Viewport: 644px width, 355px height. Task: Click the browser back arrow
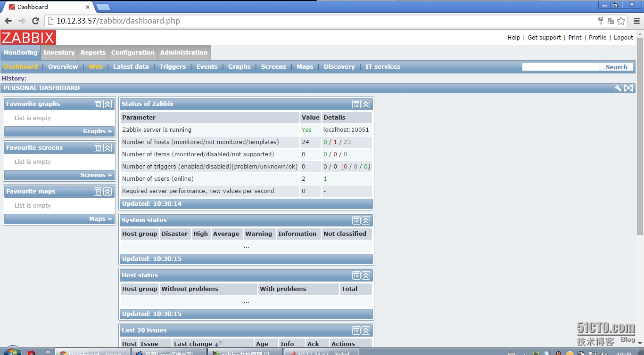pyautogui.click(x=8, y=21)
